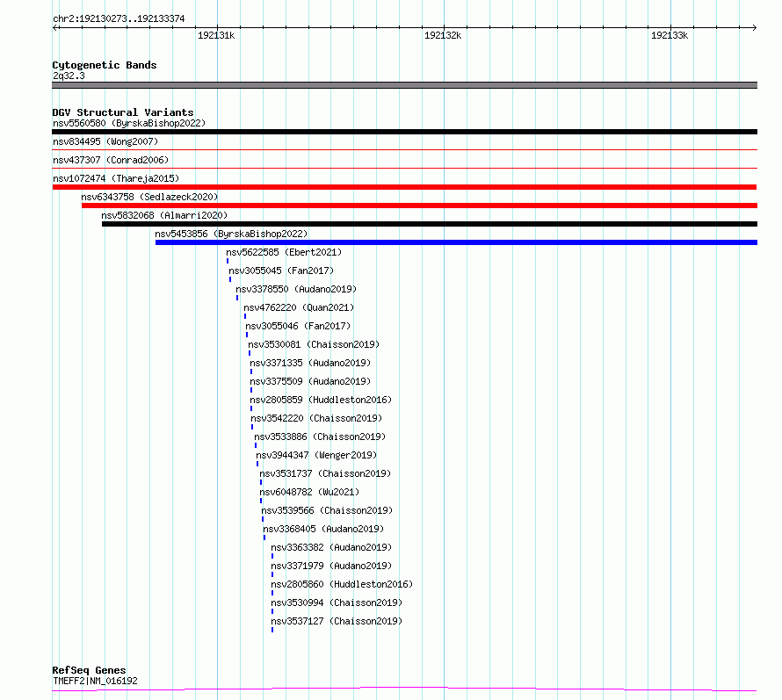
Task: Open variant nsv834495 (Wong2007)
Action: 105,141
